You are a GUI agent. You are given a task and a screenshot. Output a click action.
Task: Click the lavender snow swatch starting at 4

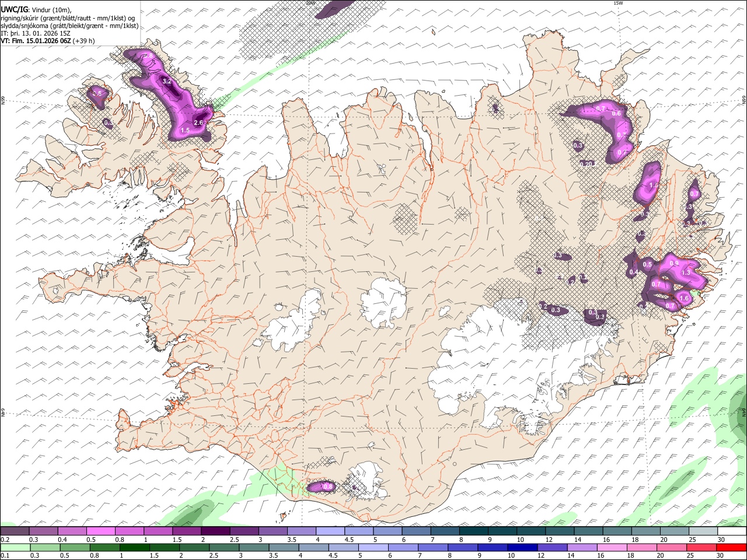point(330,531)
